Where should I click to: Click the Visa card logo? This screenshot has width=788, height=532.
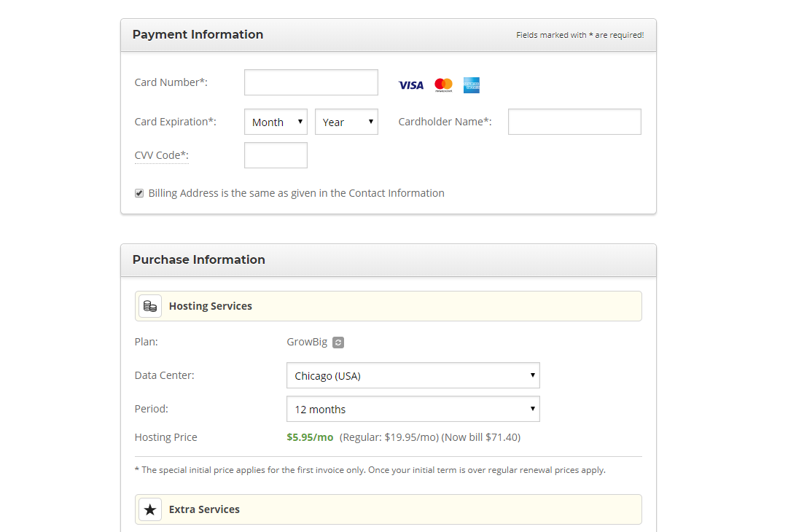pyautogui.click(x=410, y=85)
